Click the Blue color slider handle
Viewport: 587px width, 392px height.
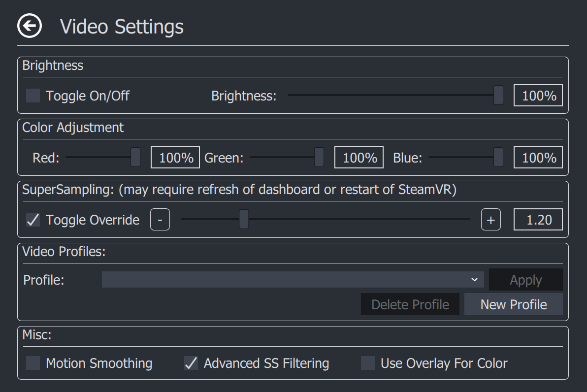tap(498, 157)
